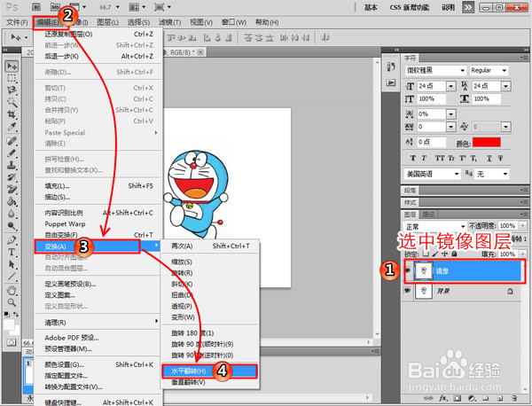Create new layer with bottom panel icon

click(x=500, y=397)
